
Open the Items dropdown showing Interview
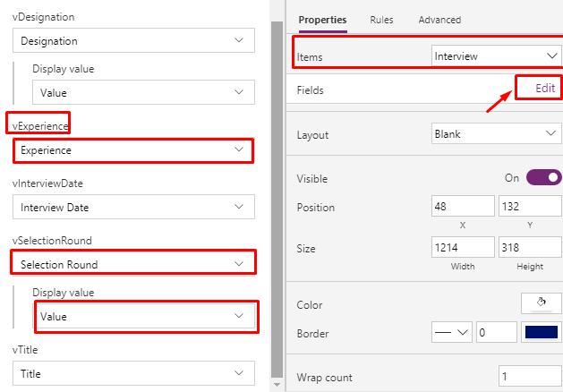[x=497, y=56]
